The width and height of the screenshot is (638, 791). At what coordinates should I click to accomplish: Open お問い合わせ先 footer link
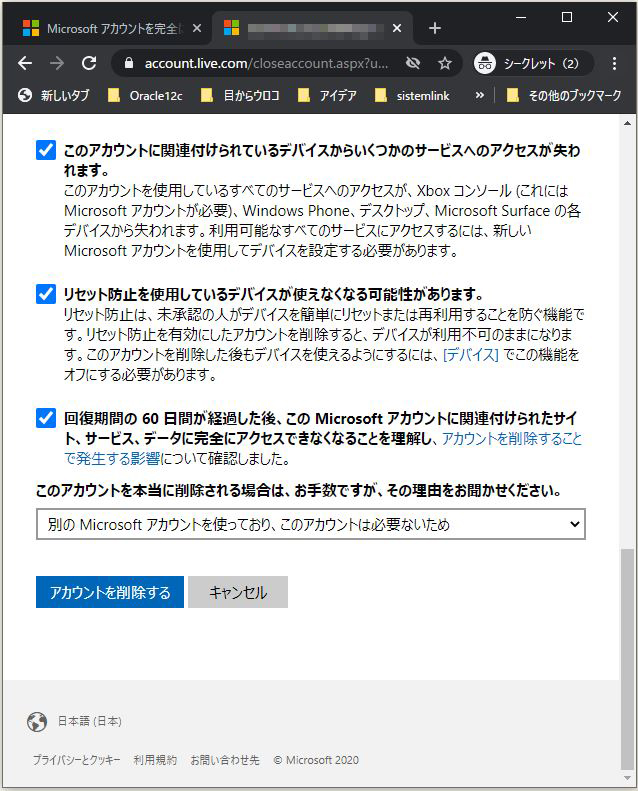point(225,760)
